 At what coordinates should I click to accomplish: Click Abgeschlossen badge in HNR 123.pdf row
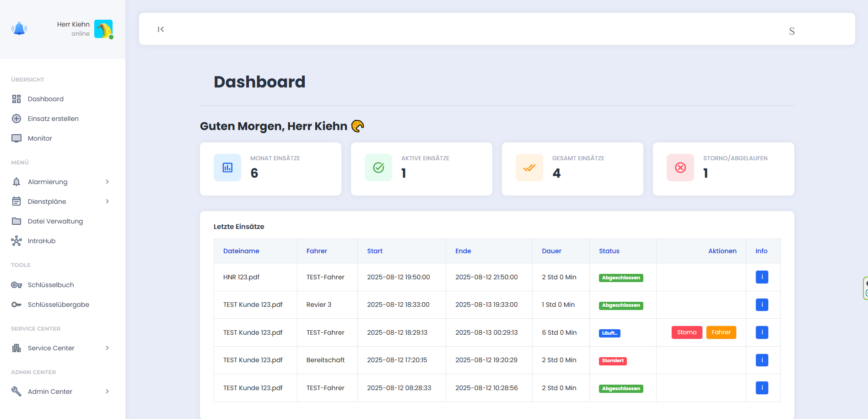pos(621,278)
